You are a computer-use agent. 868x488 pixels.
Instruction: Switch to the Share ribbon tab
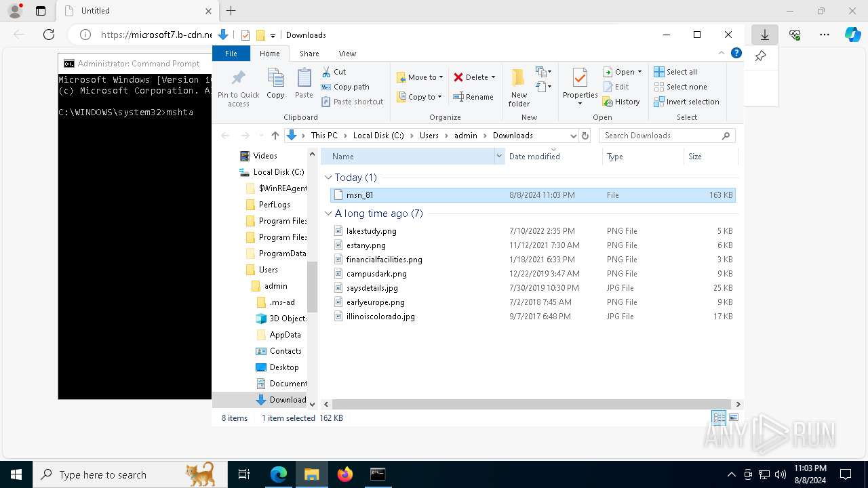[x=309, y=54]
